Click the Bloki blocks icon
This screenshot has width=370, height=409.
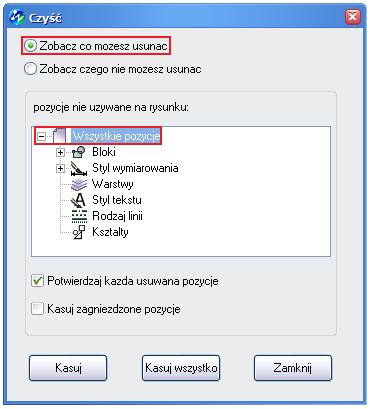[79, 152]
